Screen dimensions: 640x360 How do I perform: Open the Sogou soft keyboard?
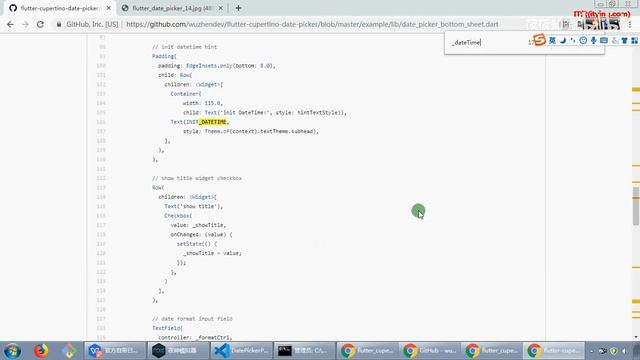pos(604,40)
